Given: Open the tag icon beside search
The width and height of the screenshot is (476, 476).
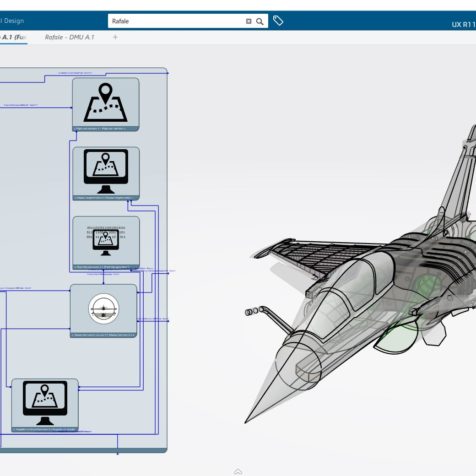Looking at the screenshot, I should coord(278,21).
